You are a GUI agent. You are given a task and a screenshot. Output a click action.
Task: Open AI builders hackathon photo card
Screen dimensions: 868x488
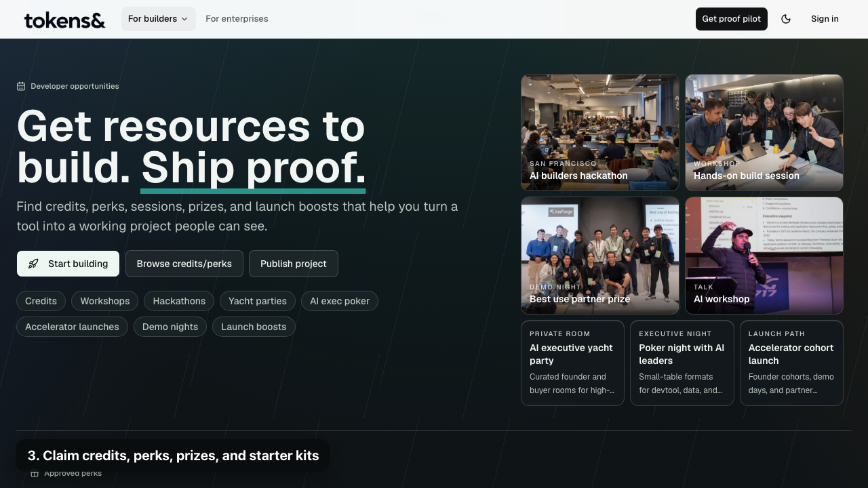pyautogui.click(x=600, y=133)
